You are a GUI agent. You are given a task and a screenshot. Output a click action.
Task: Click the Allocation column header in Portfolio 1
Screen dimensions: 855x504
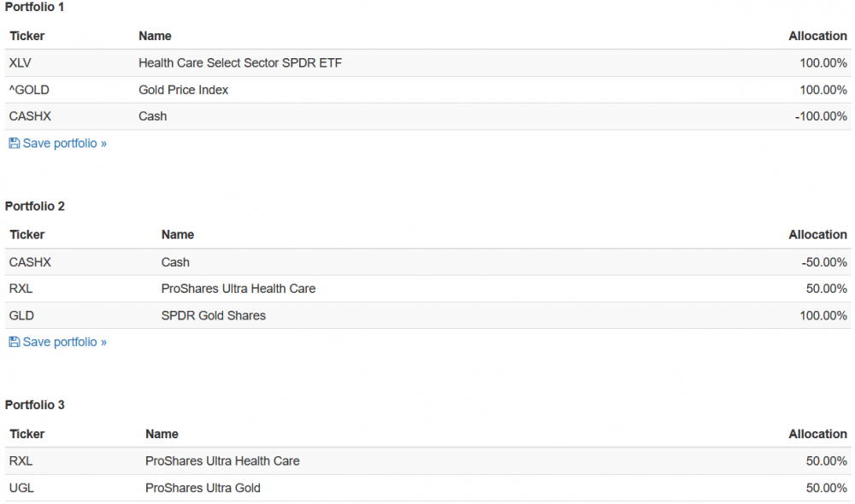coord(817,36)
